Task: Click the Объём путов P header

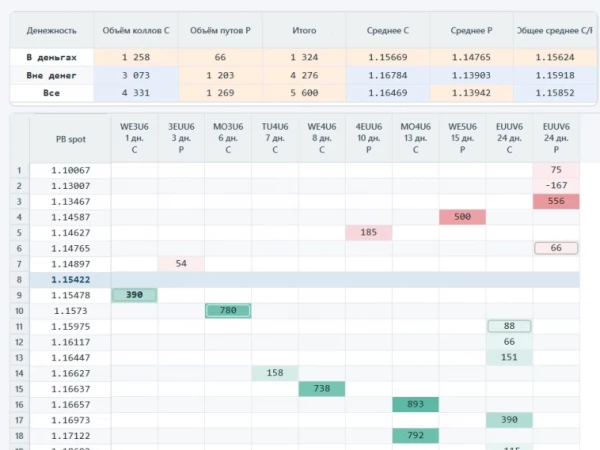Action: pyautogui.click(x=220, y=31)
